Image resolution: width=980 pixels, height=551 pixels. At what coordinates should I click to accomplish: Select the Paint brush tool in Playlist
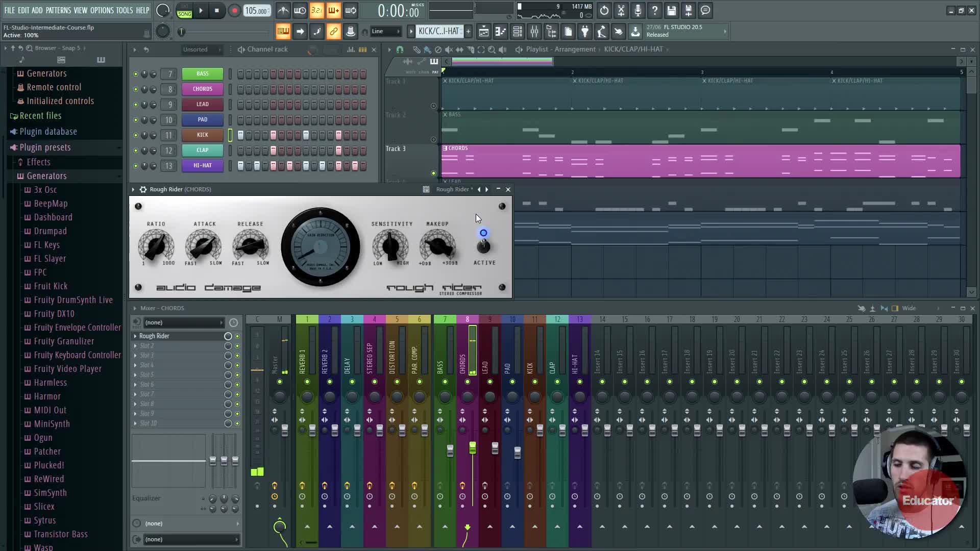pyautogui.click(x=427, y=49)
